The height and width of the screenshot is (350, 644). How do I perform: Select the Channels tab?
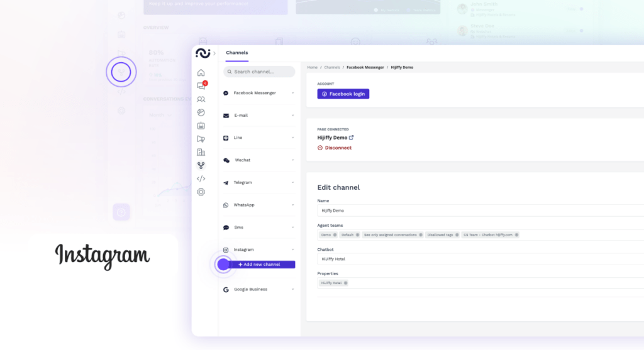[x=236, y=53]
